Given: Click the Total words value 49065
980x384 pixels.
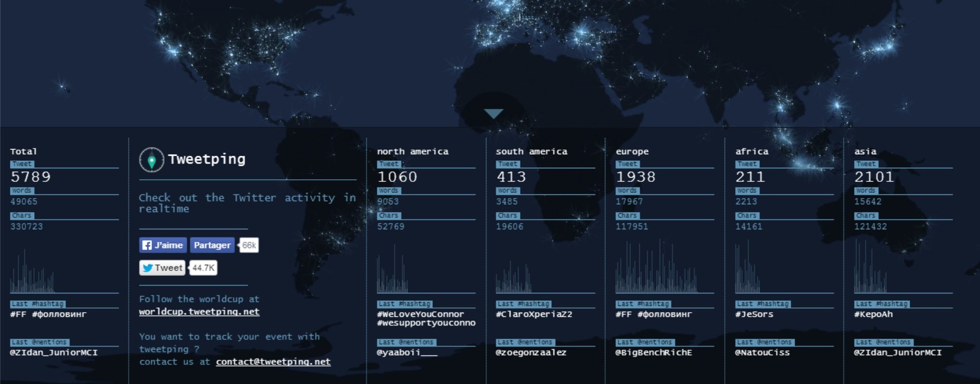Looking at the screenshot, I should pyautogui.click(x=24, y=202).
